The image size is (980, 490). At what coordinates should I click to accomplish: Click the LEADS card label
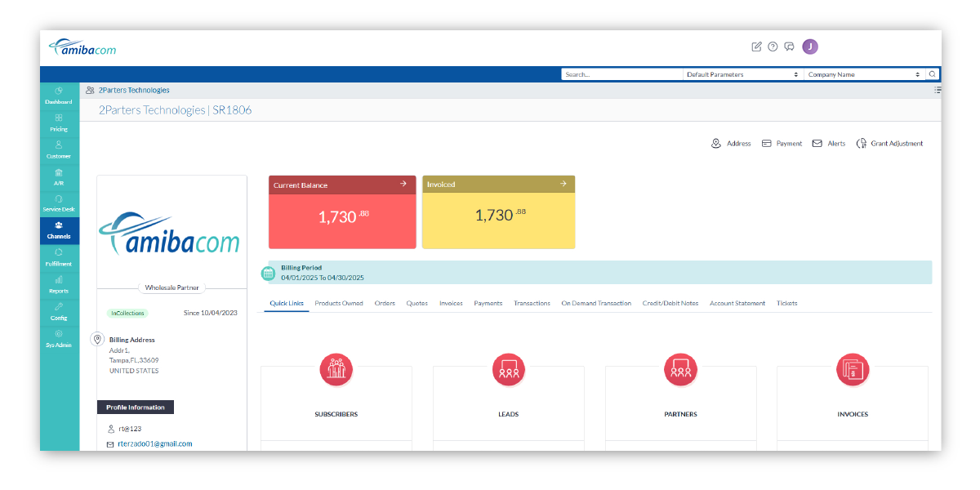(x=509, y=415)
